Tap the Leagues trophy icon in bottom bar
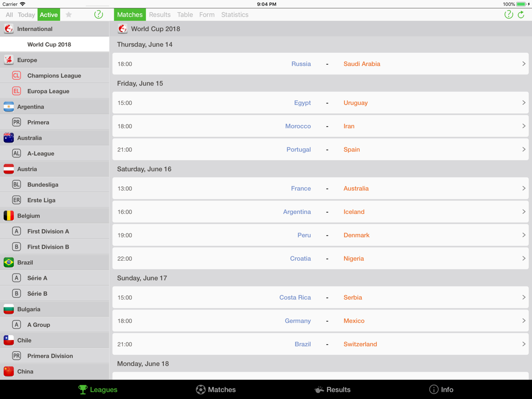This screenshot has width=532, height=399. [x=83, y=389]
